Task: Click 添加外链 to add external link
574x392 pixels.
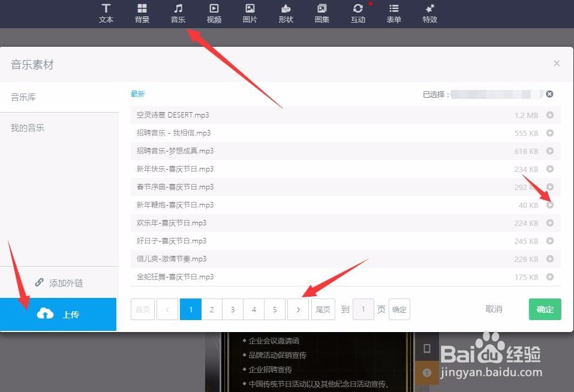Action: click(x=59, y=283)
